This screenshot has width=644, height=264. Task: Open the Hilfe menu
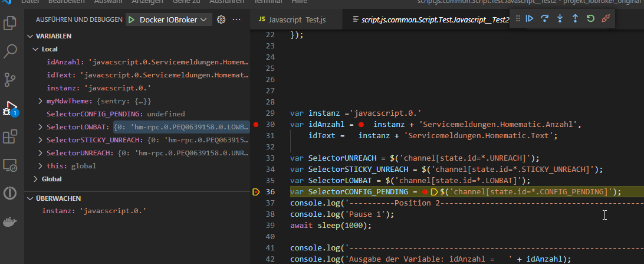tap(299, 2)
